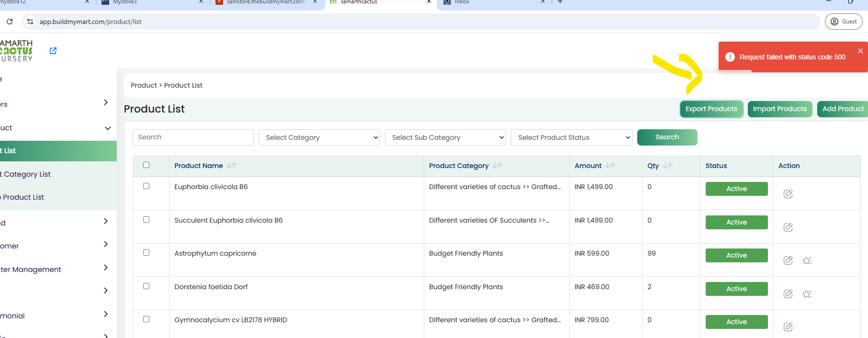Viewport: 868px width, 338px height.
Task: Sort table by Qty
Action: 668,166
